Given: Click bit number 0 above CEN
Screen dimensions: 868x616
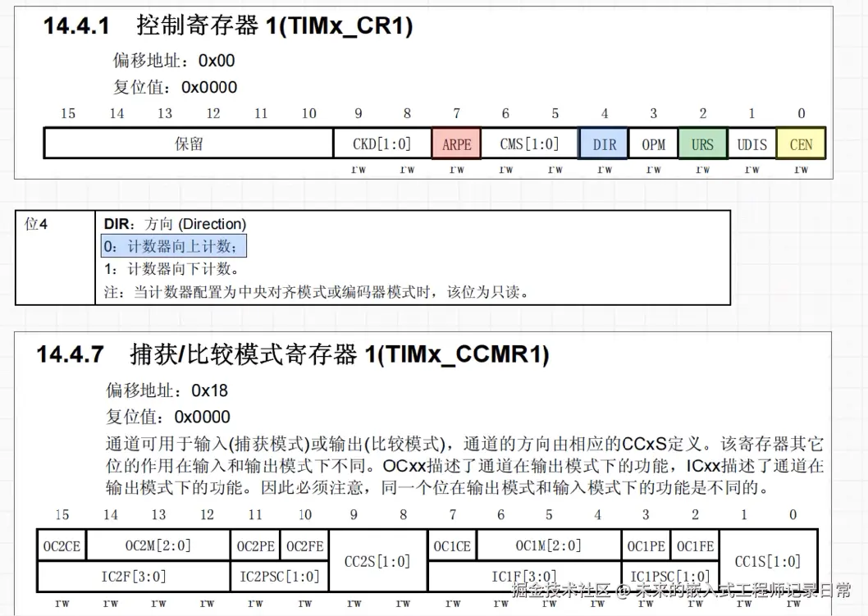Looking at the screenshot, I should coord(801,113).
